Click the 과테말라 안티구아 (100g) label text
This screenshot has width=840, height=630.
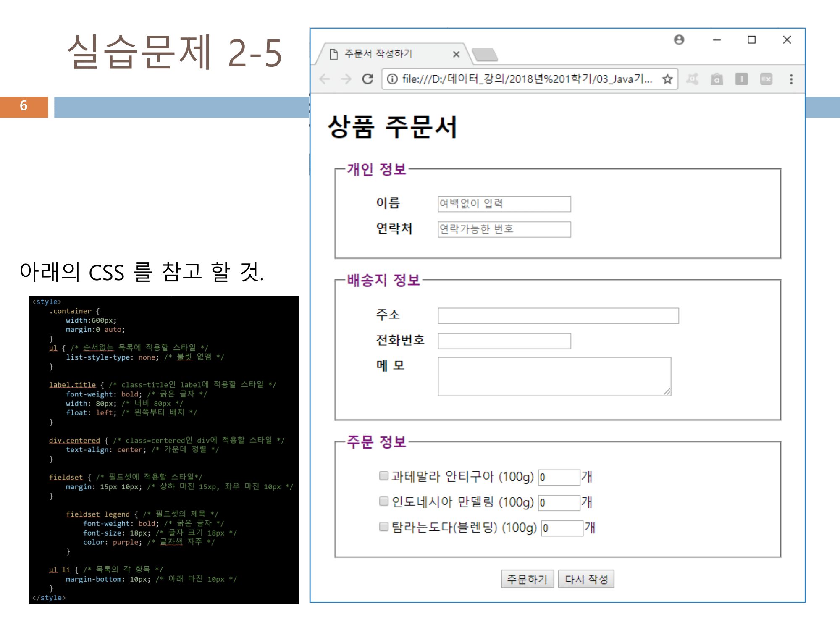click(463, 477)
